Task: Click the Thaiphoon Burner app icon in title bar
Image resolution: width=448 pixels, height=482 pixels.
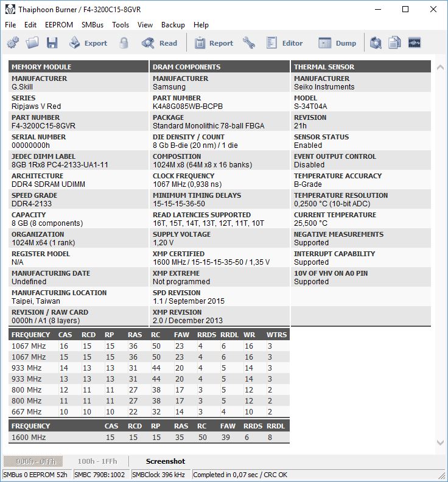Action: 10,10
